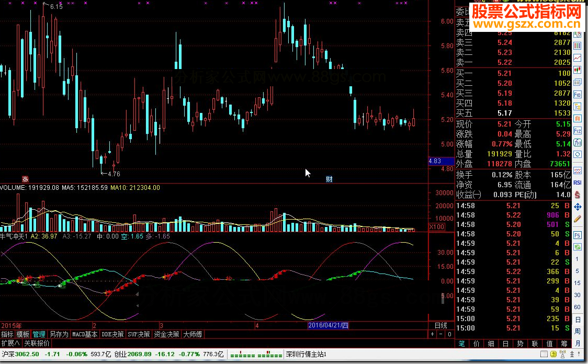Viewport: 588px width, 364px height.
Task: Click the 沪深 3062.50 index readout
Action: [x=20, y=354]
